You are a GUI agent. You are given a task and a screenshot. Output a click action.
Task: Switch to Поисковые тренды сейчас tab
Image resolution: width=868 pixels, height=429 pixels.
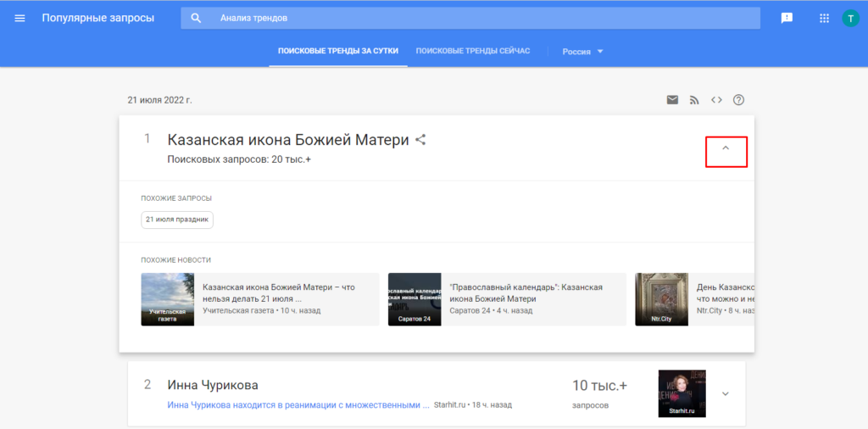coord(473,52)
